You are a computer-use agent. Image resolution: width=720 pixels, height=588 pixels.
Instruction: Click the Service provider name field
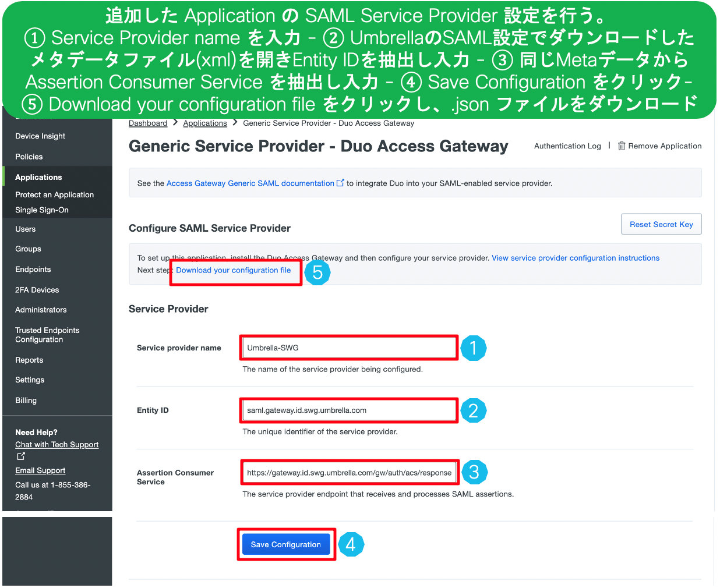coord(348,348)
